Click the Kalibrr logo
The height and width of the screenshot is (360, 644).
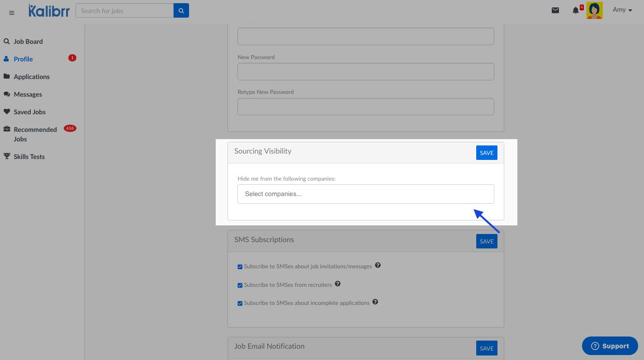click(49, 10)
